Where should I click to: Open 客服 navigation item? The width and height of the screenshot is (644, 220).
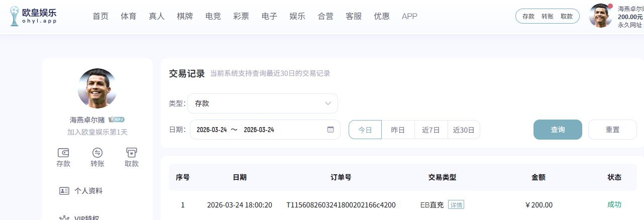pos(354,16)
